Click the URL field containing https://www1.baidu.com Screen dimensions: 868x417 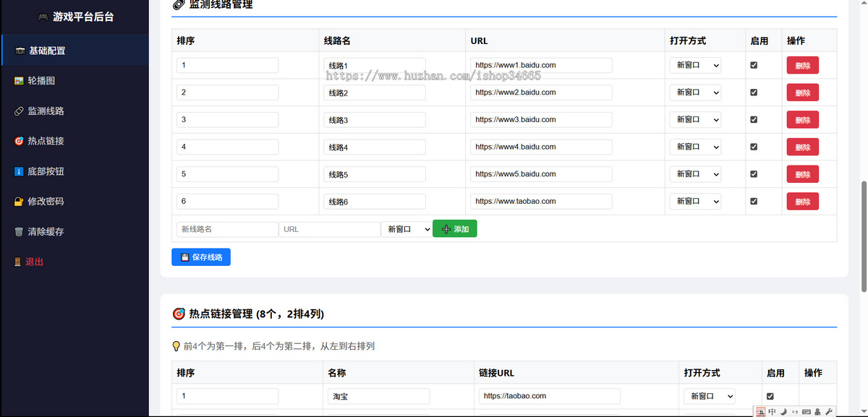541,65
